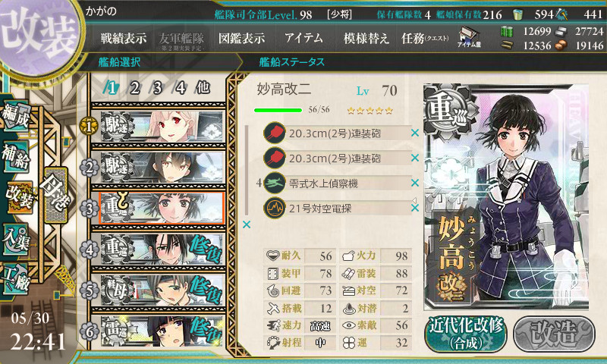This screenshot has height=364, width=607.
Task: Open the 工廠 factory sidebar icon
Action: coord(15,279)
